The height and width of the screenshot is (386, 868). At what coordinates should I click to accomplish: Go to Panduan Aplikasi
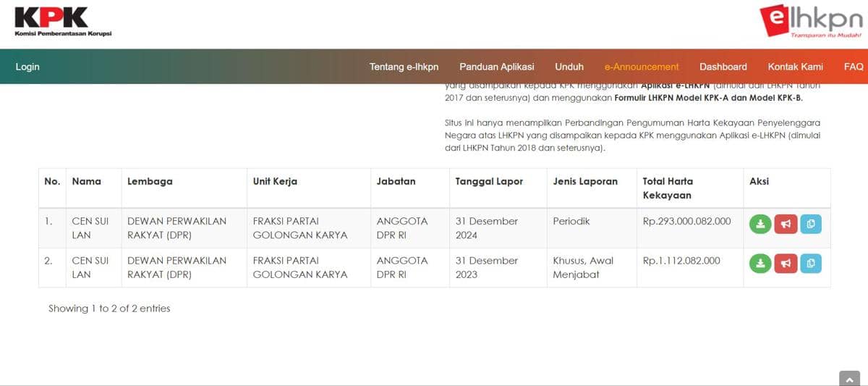(x=496, y=67)
